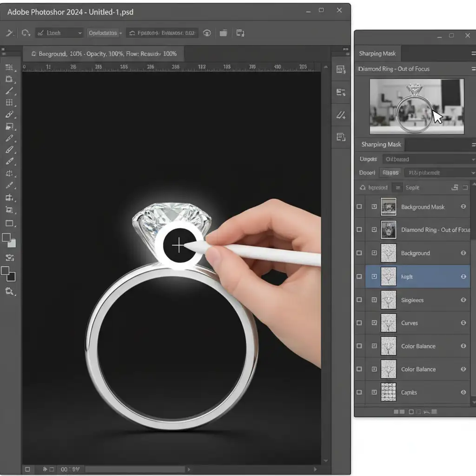
Task: Click the rotate icon in the options bar
Action: 26,33
